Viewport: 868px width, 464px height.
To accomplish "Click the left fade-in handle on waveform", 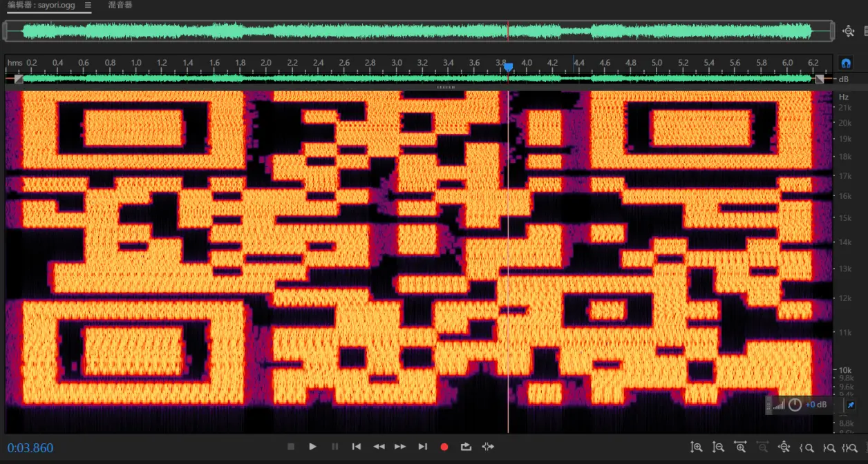I will [19, 79].
